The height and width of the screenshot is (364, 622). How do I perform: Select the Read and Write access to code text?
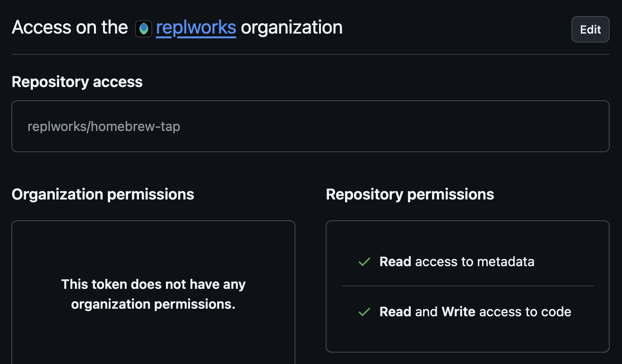click(x=475, y=312)
